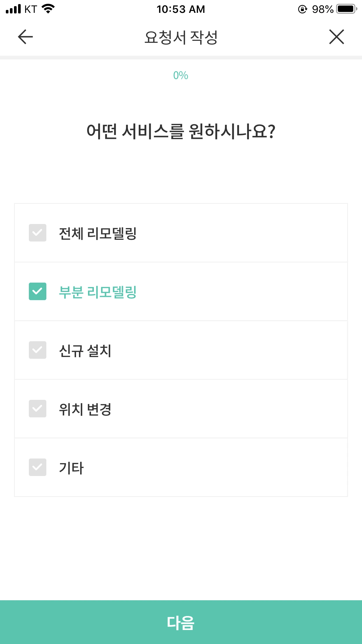This screenshot has height=644, width=362.
Task: Select the 전체 리모델링 label text
Action: tap(98, 233)
